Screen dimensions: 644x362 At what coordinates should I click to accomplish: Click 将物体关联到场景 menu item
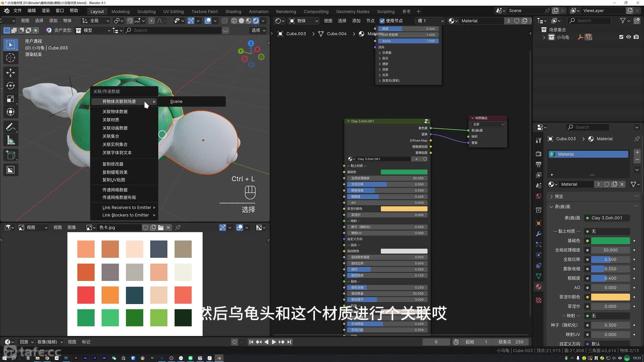(x=119, y=101)
